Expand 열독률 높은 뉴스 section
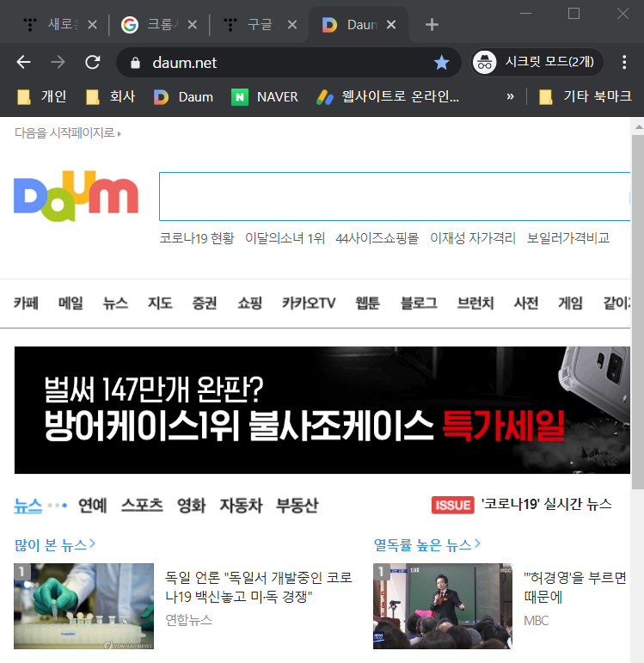644x663 pixels. coord(427,544)
